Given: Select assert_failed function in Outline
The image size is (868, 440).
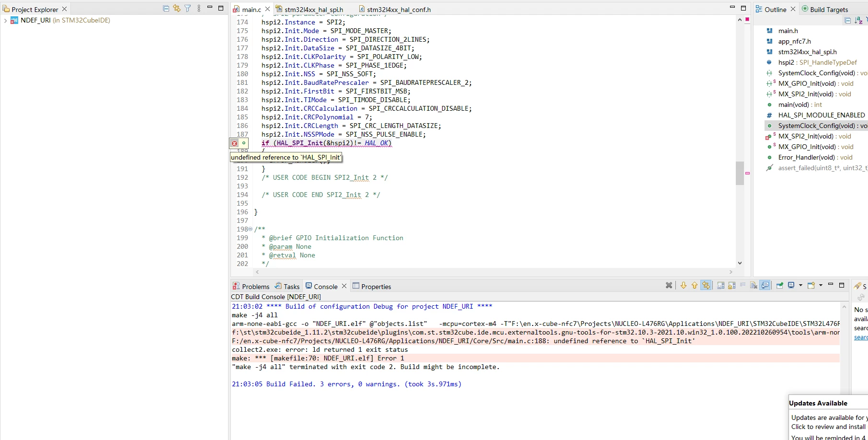Looking at the screenshot, I should [x=822, y=168].
